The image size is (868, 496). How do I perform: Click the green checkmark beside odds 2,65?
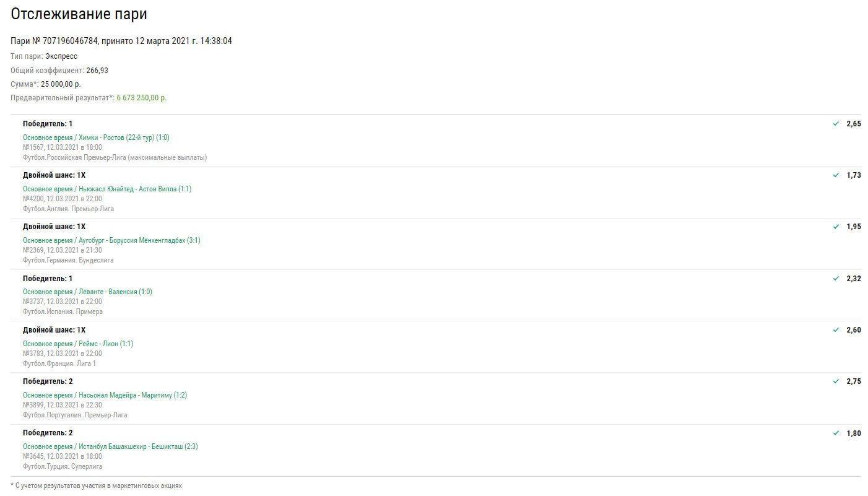point(836,124)
